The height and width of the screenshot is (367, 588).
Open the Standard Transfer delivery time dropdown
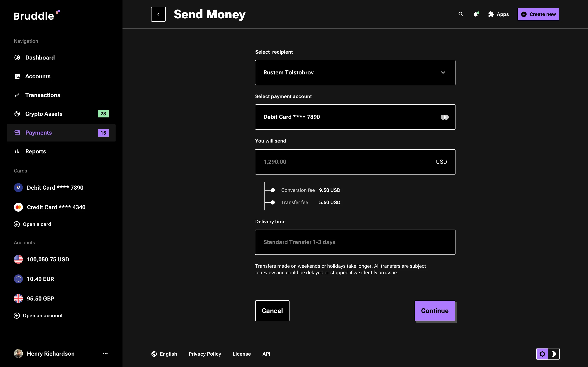tap(355, 242)
